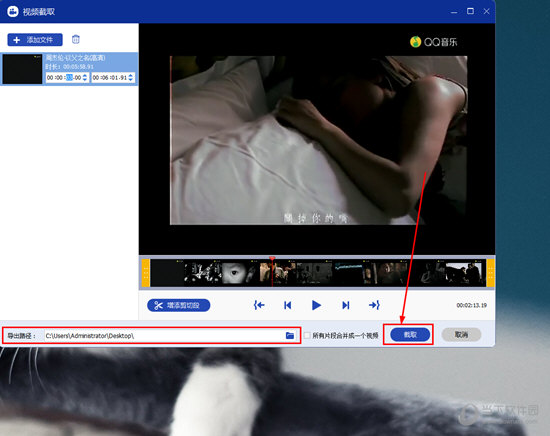
Task: Click the duration text 00:05:58.91
Action: 78,67
